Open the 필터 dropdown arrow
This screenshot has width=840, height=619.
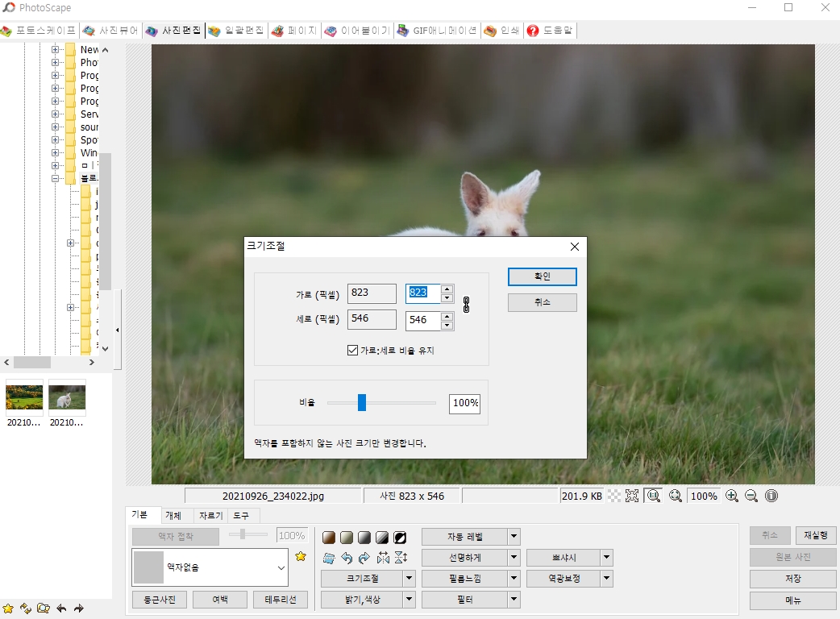point(514,600)
